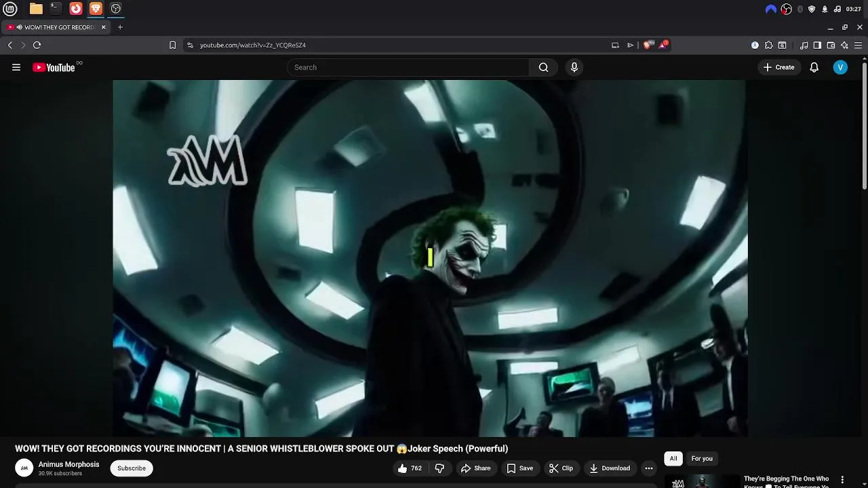The image size is (868, 488).
Task: Reload the current page
Action: coord(37,45)
